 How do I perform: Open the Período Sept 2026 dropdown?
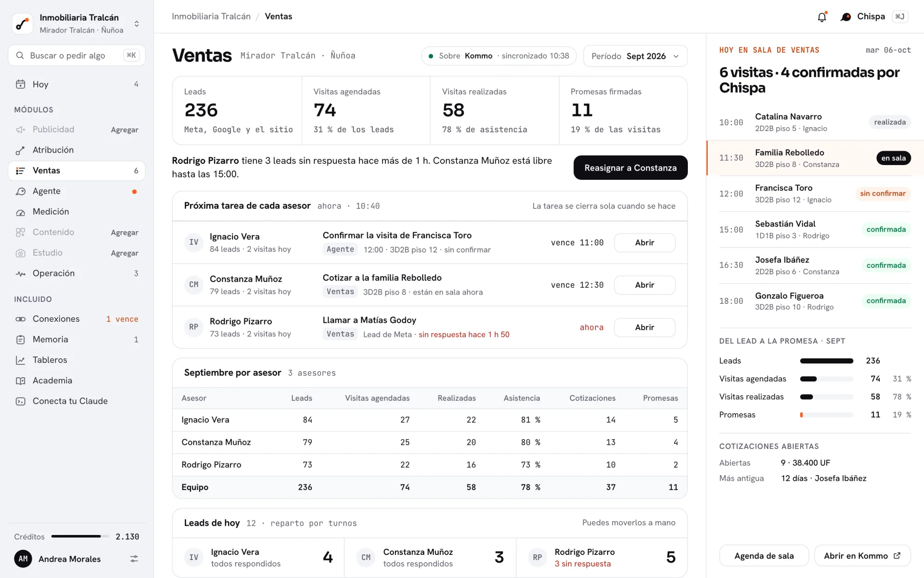(x=635, y=56)
